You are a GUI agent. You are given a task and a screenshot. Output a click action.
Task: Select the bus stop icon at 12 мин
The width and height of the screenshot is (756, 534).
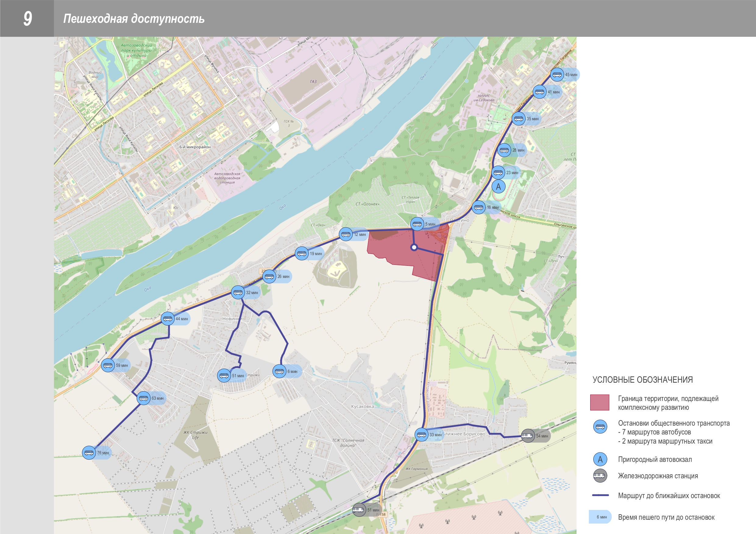coord(346,234)
